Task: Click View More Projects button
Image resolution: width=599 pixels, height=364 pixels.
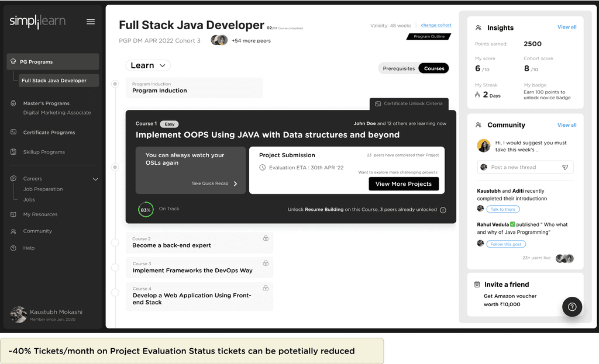Action: (404, 184)
